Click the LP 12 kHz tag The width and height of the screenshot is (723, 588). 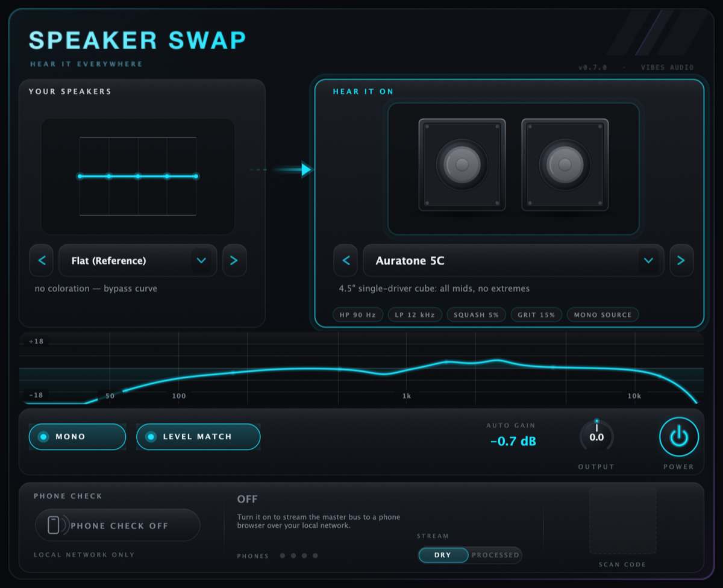pos(415,314)
